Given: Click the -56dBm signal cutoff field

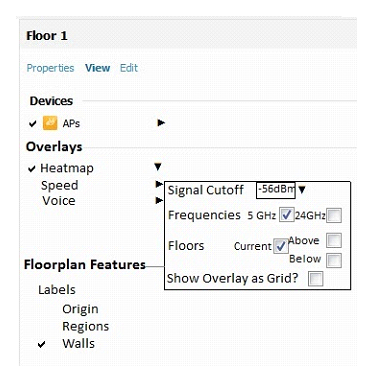Looking at the screenshot, I should (x=276, y=190).
